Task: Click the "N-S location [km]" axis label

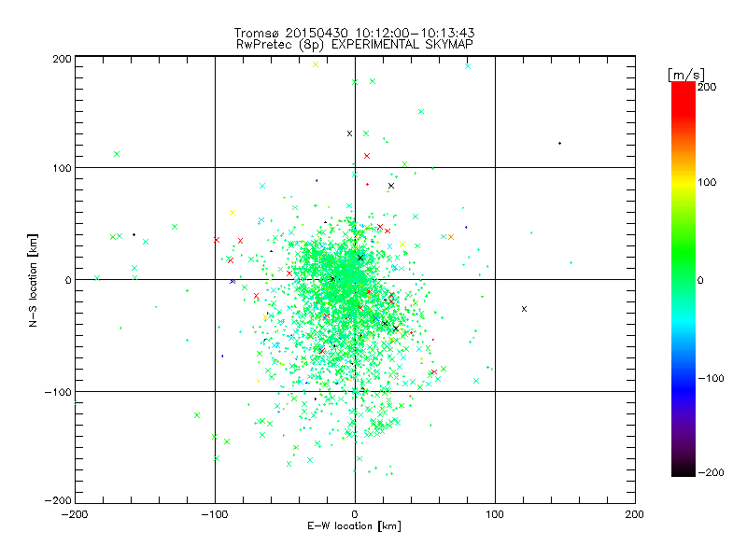Action: [x=33, y=280]
